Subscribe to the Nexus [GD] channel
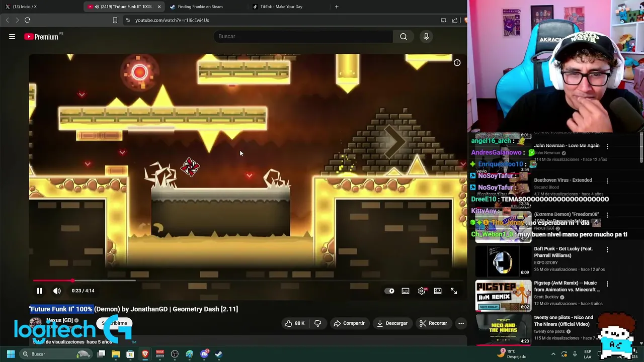Viewport: 644px width, 362px height. coord(115,323)
